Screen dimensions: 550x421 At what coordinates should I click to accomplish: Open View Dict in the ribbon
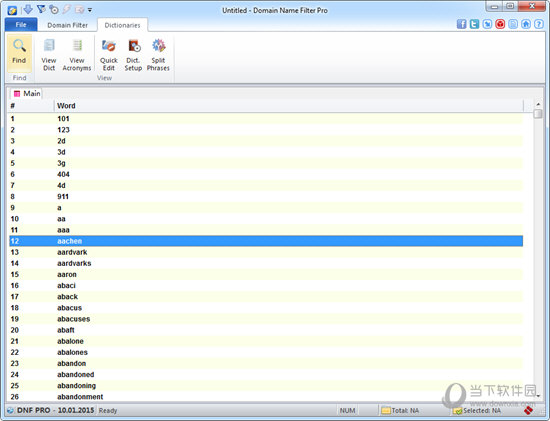(x=49, y=55)
